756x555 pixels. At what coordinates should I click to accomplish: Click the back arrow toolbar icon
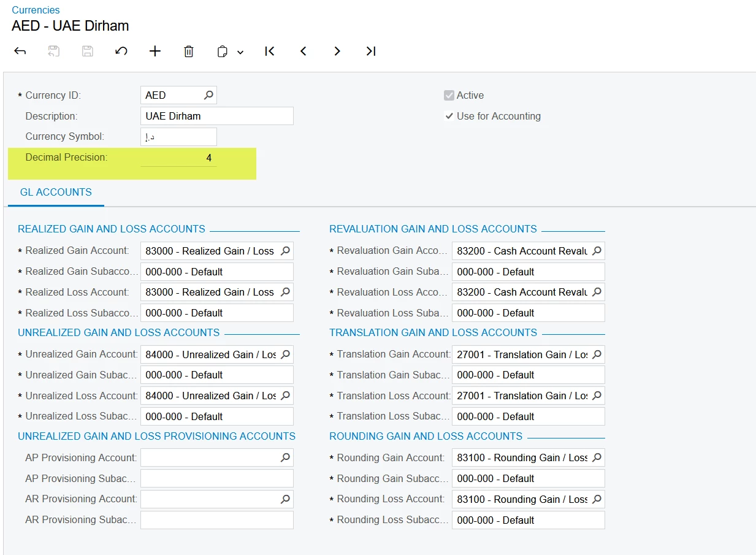(20, 52)
